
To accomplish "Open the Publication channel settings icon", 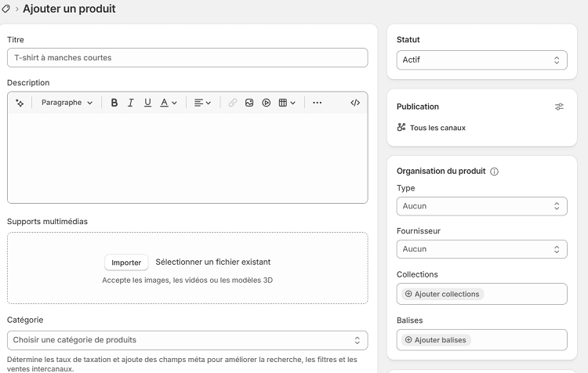I will (x=559, y=107).
